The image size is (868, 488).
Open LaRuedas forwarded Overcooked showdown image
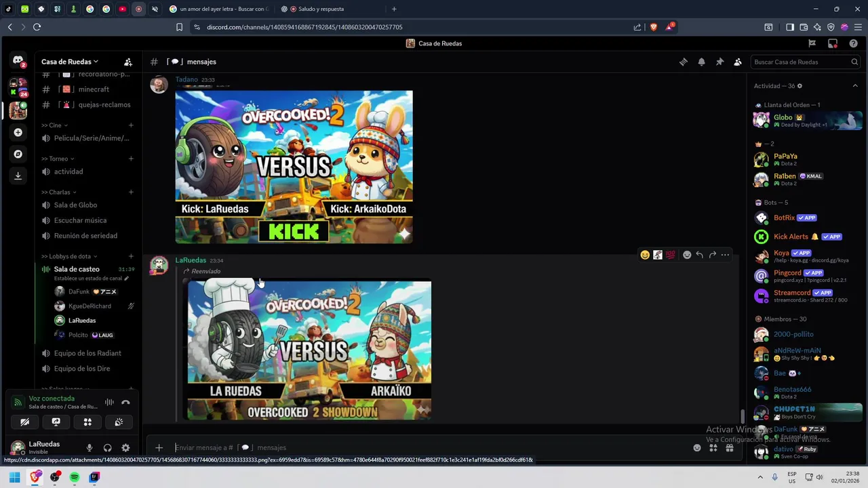click(309, 350)
